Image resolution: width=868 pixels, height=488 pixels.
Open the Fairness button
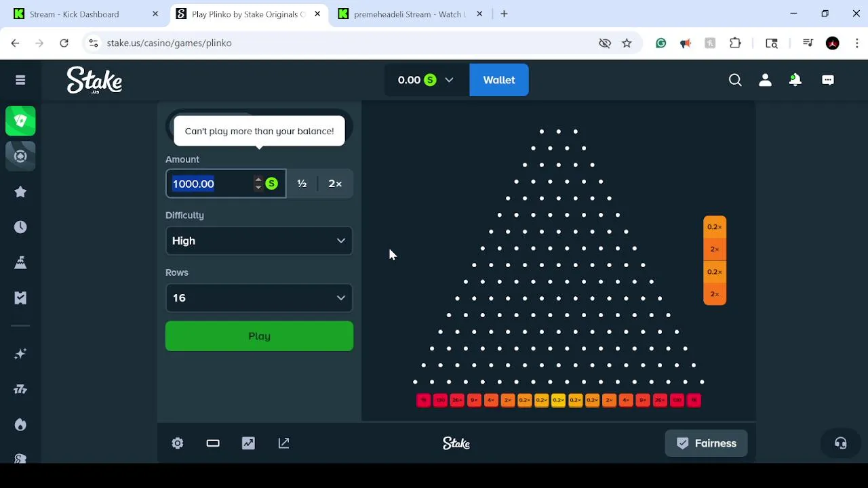(x=707, y=443)
